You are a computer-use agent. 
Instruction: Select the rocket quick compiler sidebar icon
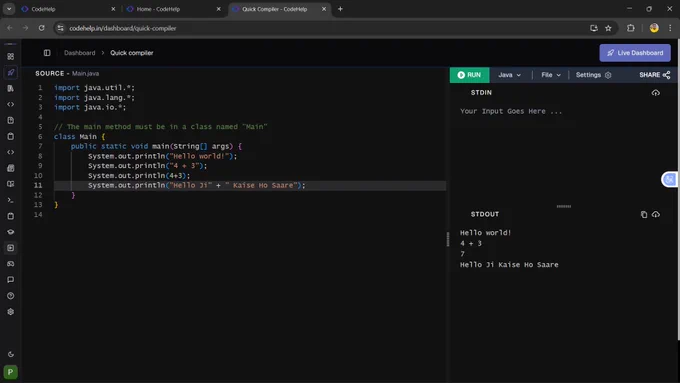point(10,72)
